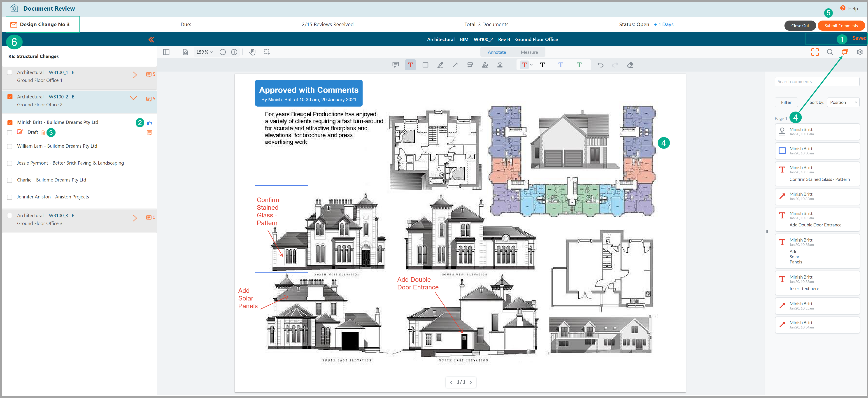
Task: Select the callout tool
Action: (470, 65)
